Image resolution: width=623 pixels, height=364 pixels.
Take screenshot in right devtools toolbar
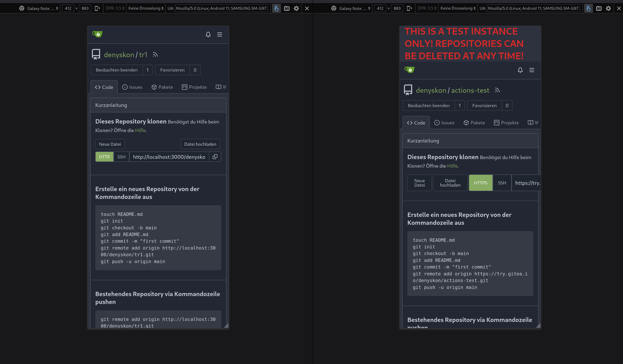pos(599,8)
